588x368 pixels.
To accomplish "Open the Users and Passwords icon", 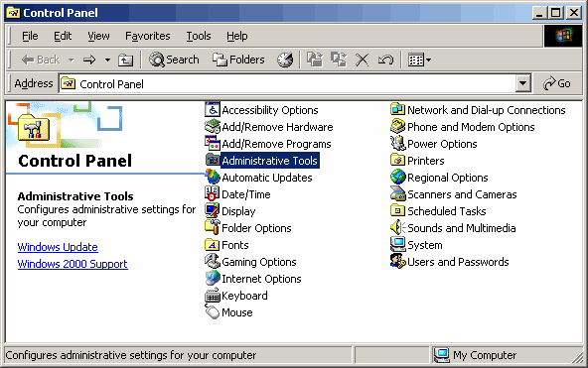I will (398, 261).
